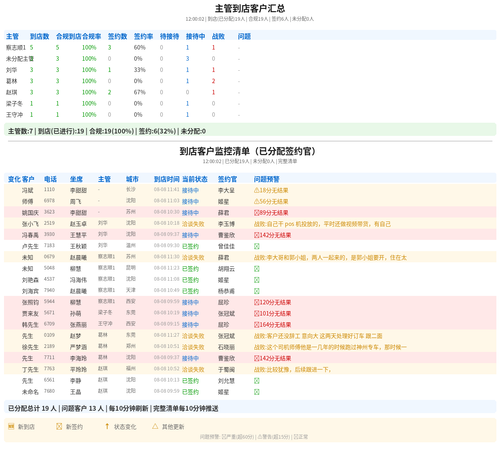Click 已签约 status in 卢先生 row
500x459 pixels.
190,246
